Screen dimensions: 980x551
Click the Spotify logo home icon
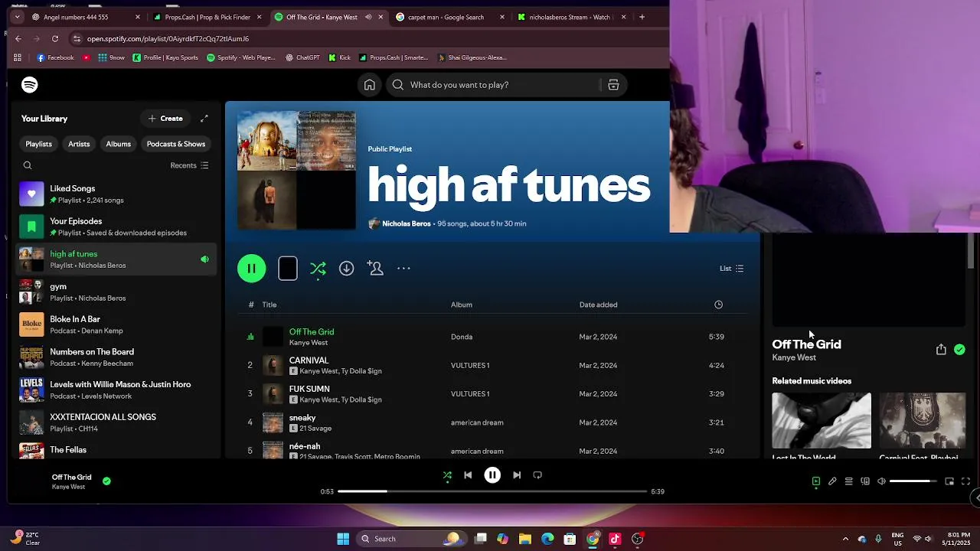pos(30,85)
